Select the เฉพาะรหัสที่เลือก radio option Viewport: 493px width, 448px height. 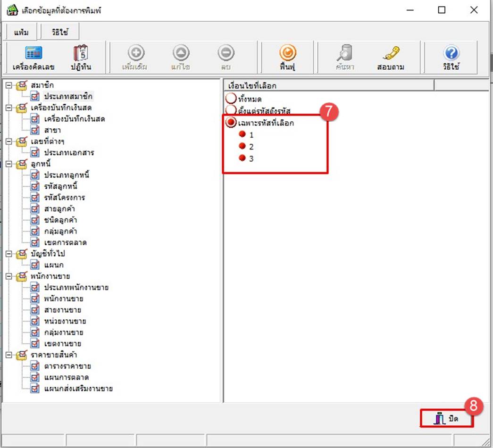231,123
